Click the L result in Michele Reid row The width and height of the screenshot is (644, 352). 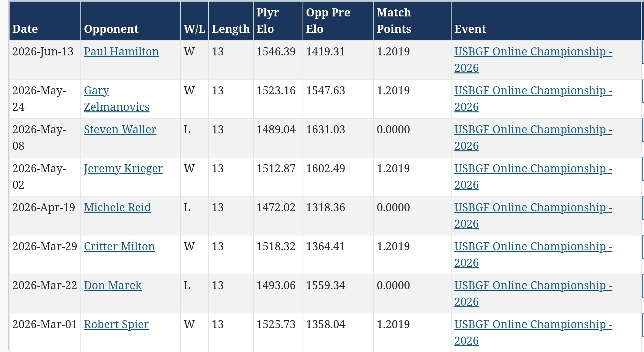(187, 207)
